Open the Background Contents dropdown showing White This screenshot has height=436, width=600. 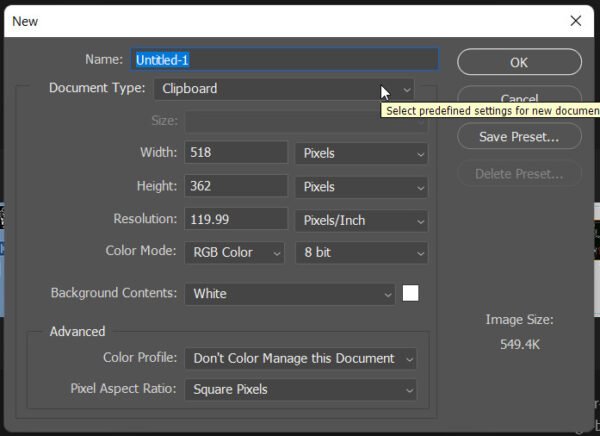point(290,294)
